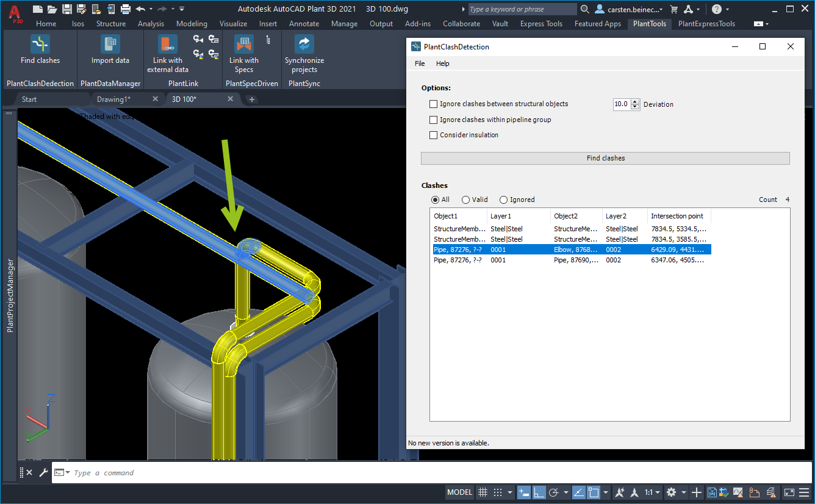Click the top-left small PlantLink link icon
The height and width of the screenshot is (504, 815).
pos(198,40)
